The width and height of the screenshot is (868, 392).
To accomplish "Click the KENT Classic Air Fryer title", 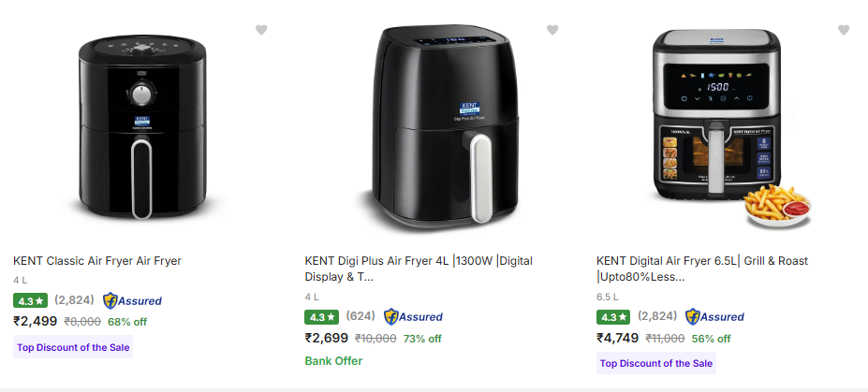I will [x=97, y=261].
